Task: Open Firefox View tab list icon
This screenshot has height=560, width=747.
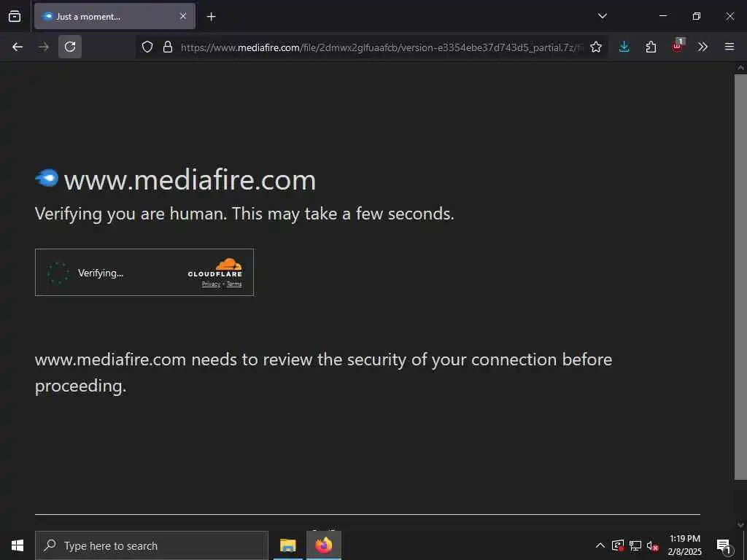Action: (15, 16)
